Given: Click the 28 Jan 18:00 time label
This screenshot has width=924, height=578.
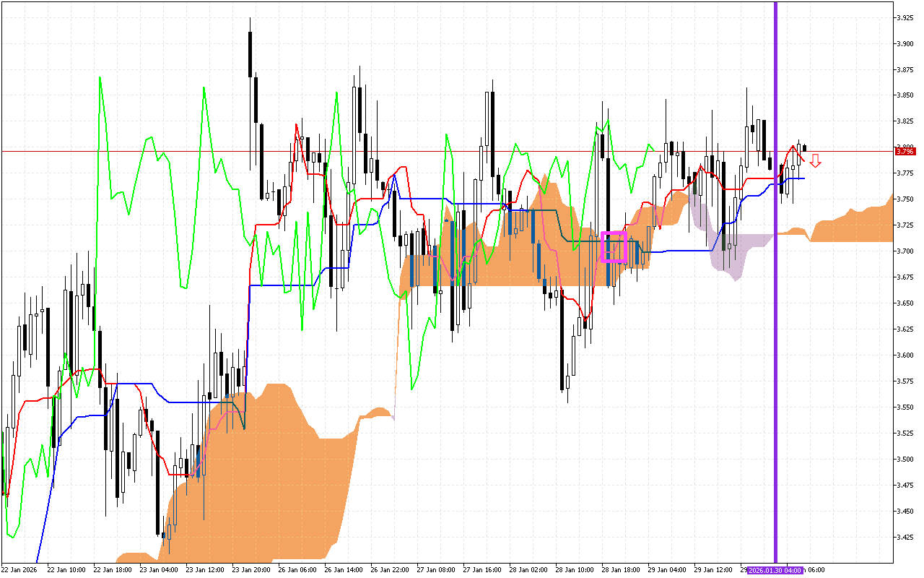Looking at the screenshot, I should [622, 570].
